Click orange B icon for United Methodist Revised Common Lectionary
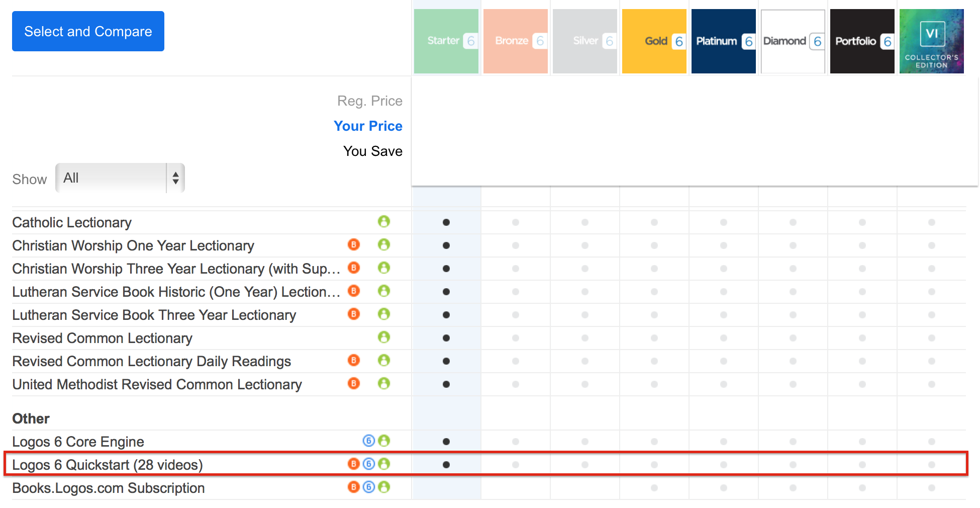 354,383
